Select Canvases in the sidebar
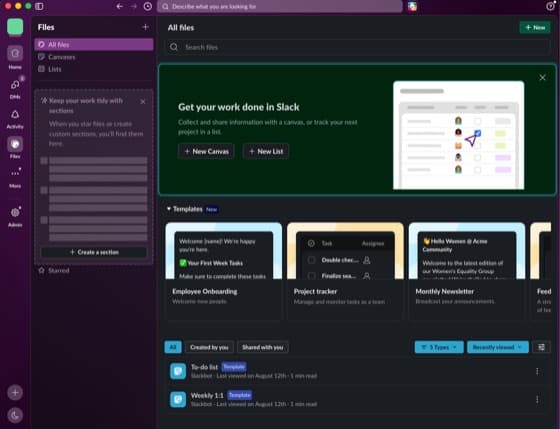560x429 pixels. point(94,57)
